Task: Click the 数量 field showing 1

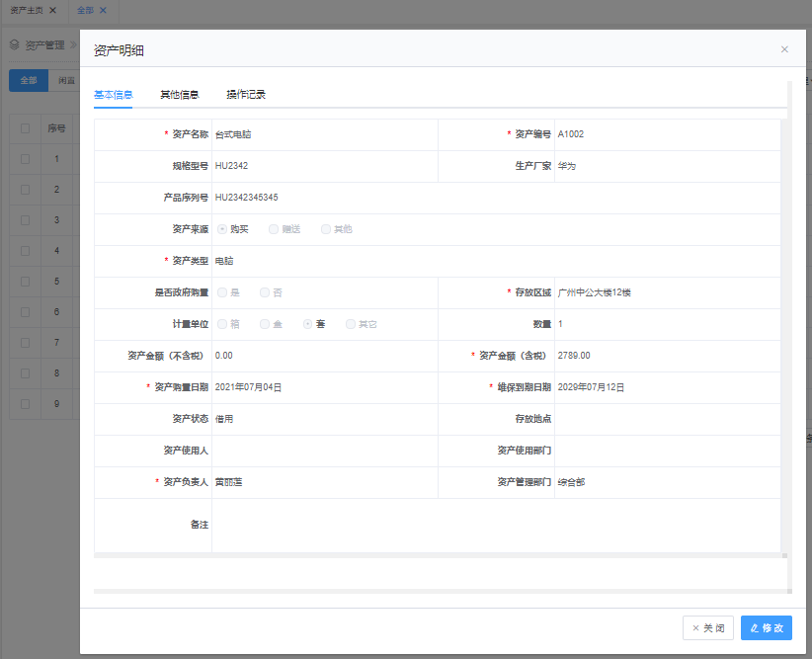Action: 668,324
